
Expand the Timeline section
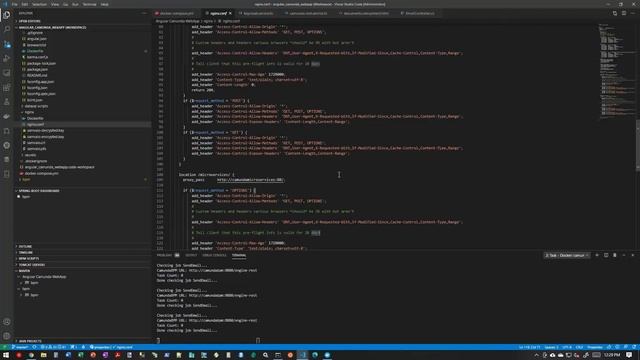point(26,253)
